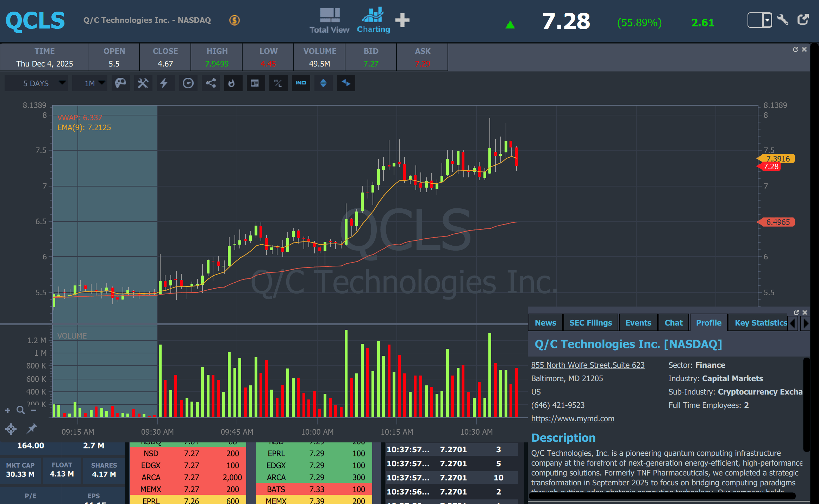The image size is (819, 504).
Task: Click the horizontal scrollbar under the description
Action: (662, 496)
